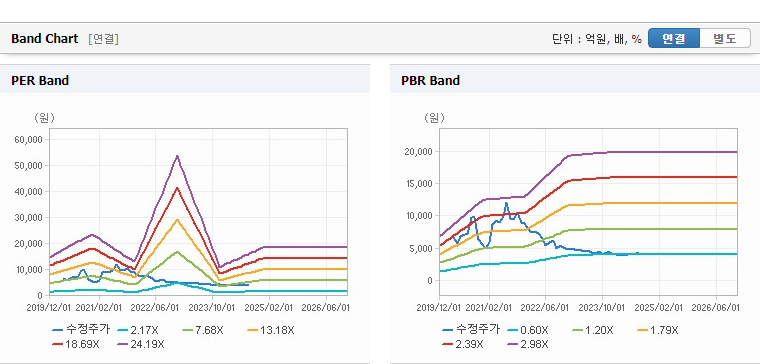
Task: Click the 수정주가 legend in PER Band
Action: pyautogui.click(x=81, y=330)
